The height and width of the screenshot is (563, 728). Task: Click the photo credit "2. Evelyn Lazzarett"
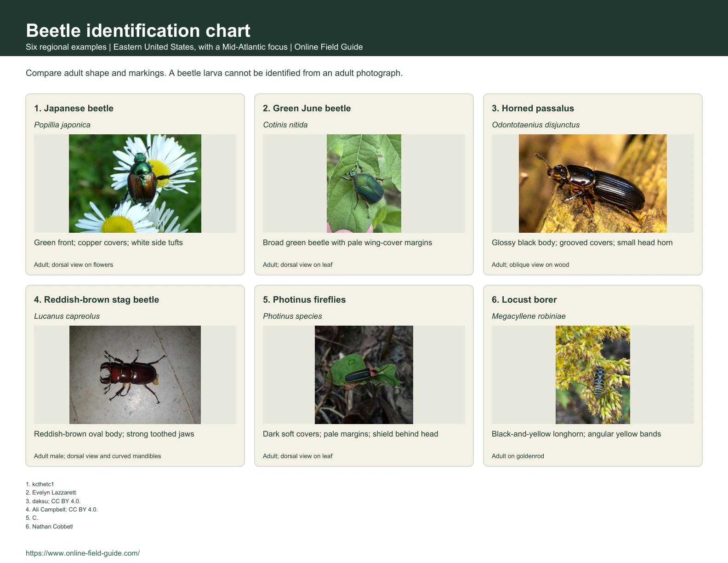(51, 493)
